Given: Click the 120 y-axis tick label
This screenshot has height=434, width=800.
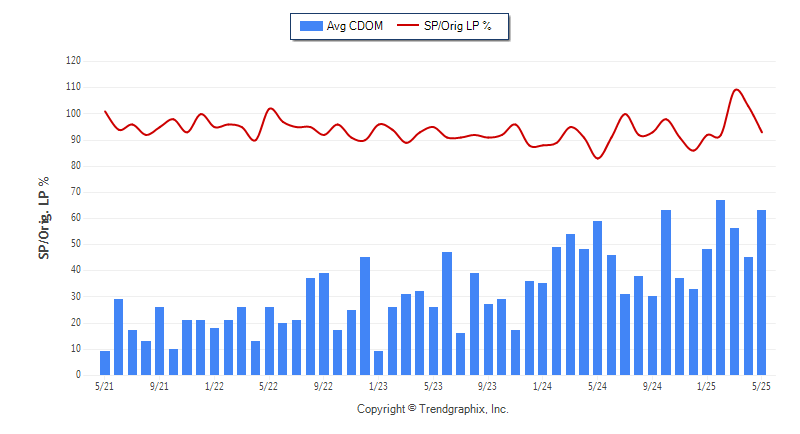Looking at the screenshot, I should (73, 61).
